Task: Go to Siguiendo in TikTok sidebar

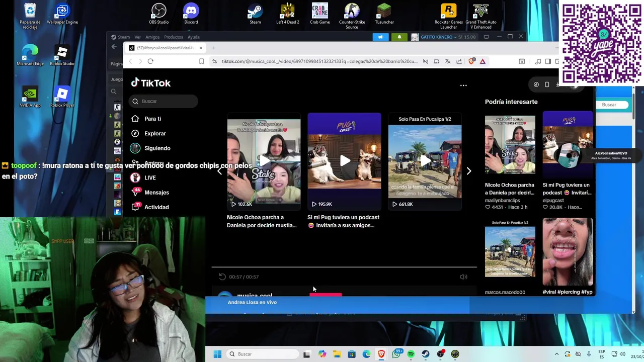Action: coord(157,148)
